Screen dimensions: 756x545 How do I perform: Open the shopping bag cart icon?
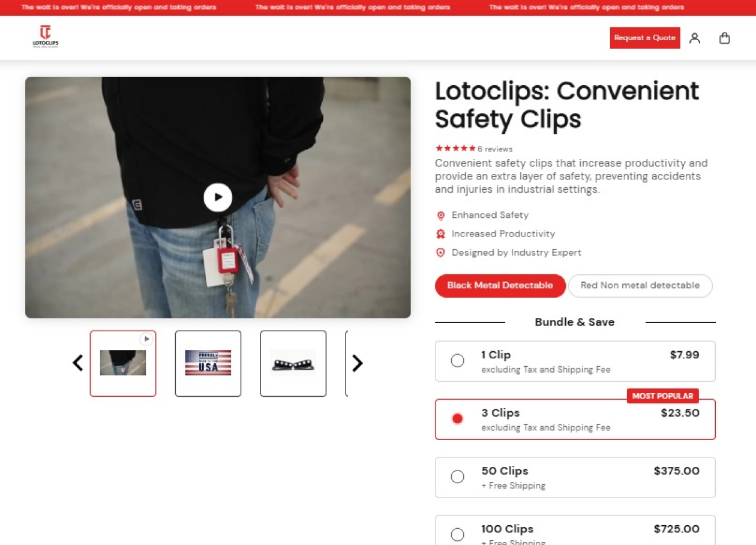[725, 38]
